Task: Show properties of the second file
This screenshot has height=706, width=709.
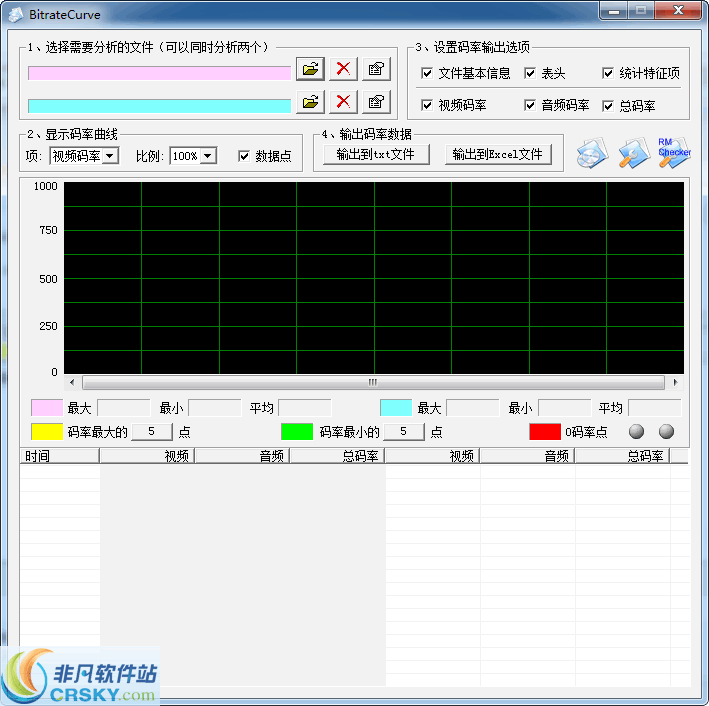Action: [x=376, y=102]
